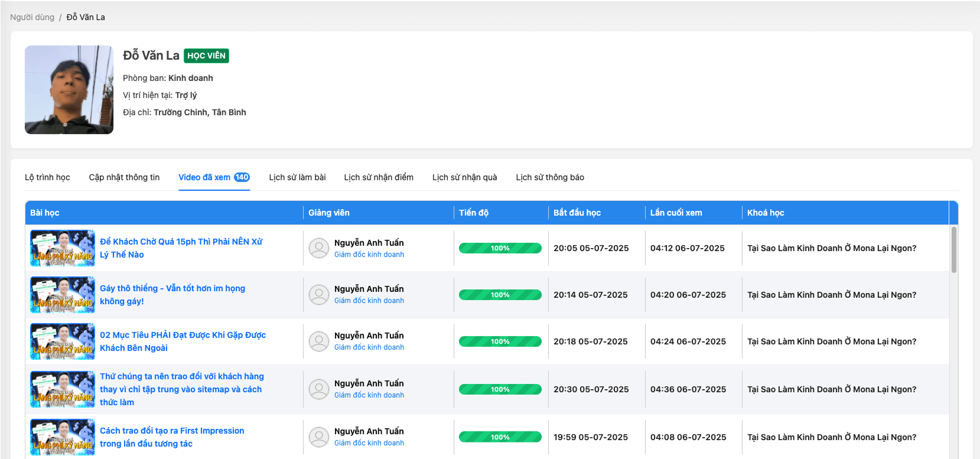Click start time 20:14 05-07-2025
980x459 pixels.
pyautogui.click(x=591, y=295)
